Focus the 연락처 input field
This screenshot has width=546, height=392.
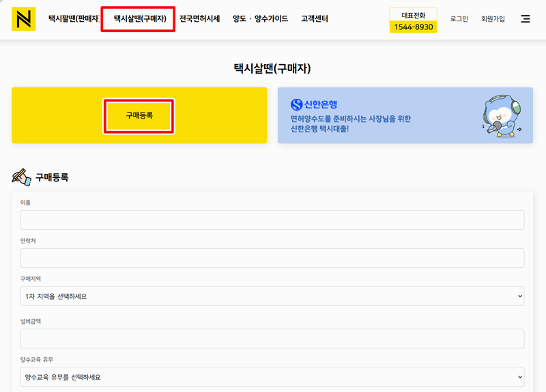tap(272, 258)
